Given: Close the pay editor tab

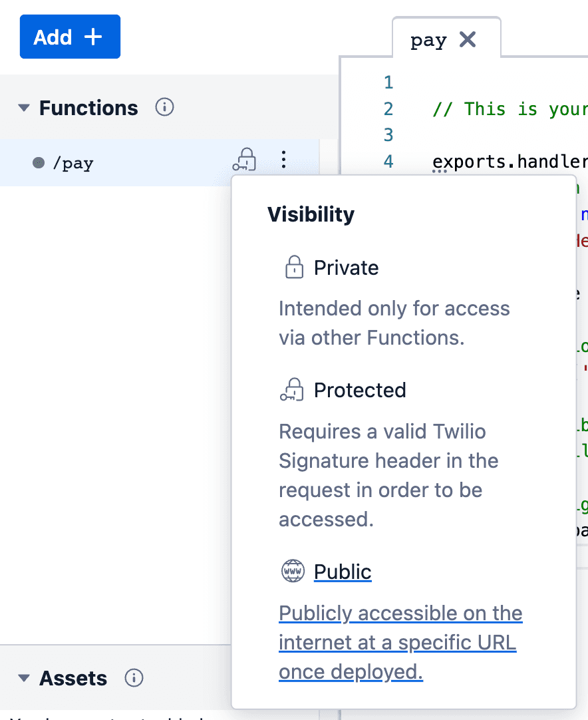Looking at the screenshot, I should coord(468,40).
